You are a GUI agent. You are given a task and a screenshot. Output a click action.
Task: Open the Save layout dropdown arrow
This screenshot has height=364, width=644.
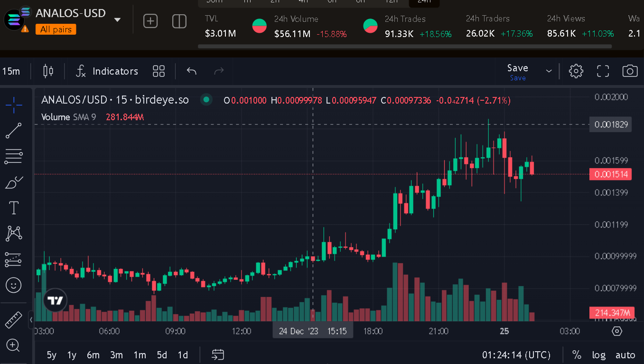(x=549, y=71)
